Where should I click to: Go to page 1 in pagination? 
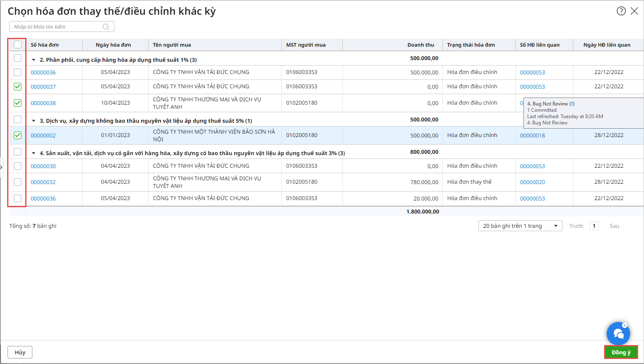[x=594, y=226]
